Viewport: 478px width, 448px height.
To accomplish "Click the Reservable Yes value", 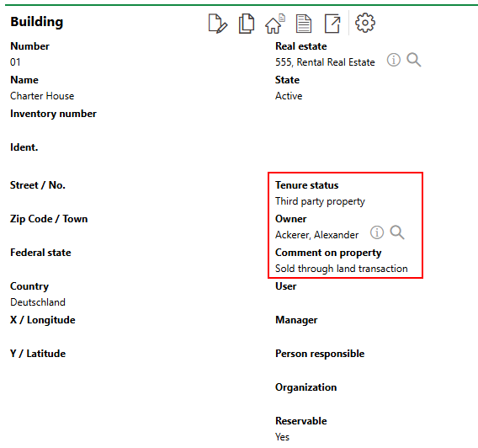I will point(282,437).
